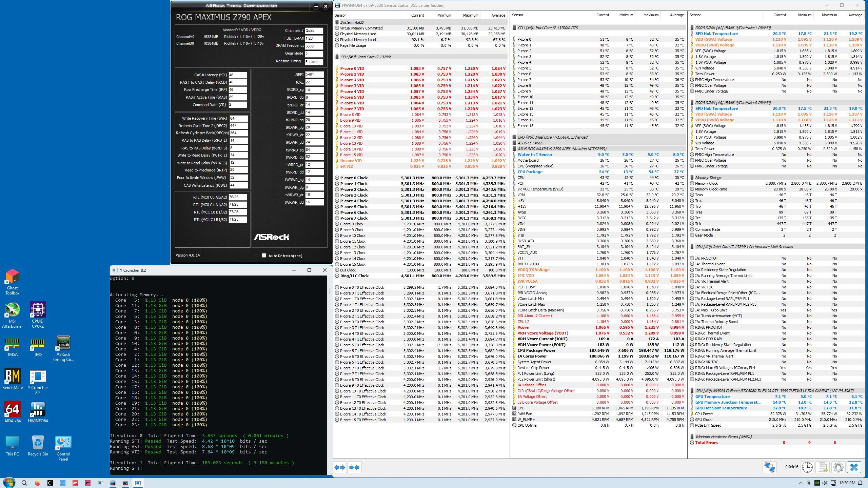Open Firefox from the taskbar

[37, 483]
